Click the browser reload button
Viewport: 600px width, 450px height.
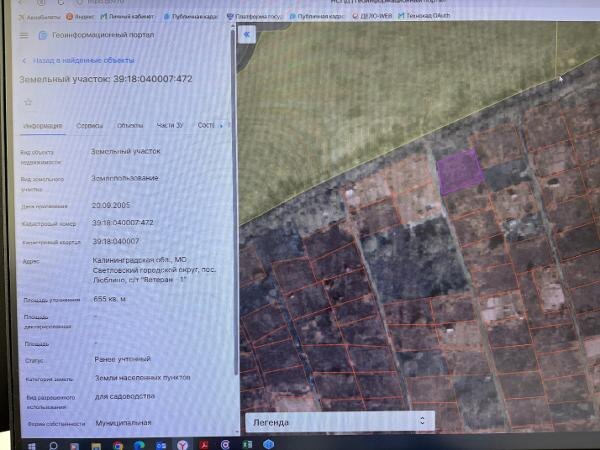(x=61, y=2)
